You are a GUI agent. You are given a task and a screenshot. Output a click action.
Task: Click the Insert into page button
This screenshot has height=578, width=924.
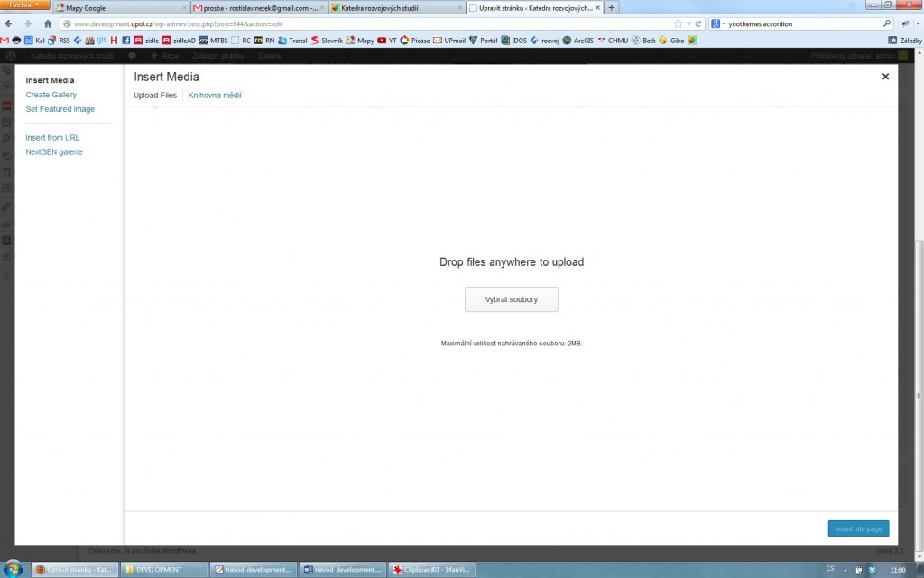858,528
